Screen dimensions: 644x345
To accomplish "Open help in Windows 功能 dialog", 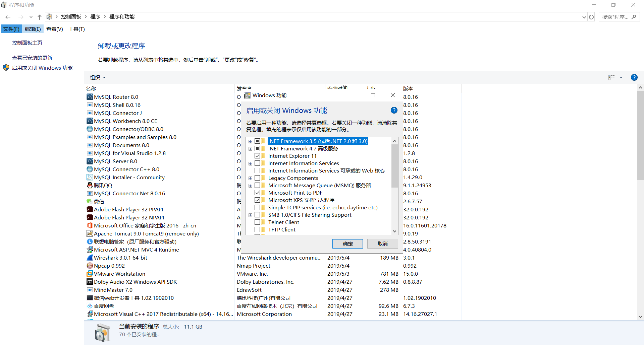I will tap(394, 110).
